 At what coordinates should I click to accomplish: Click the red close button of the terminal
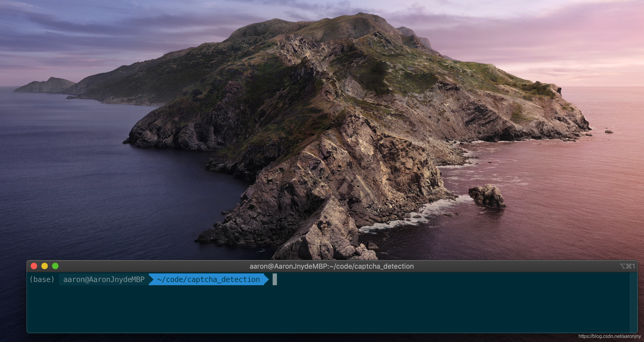point(34,266)
